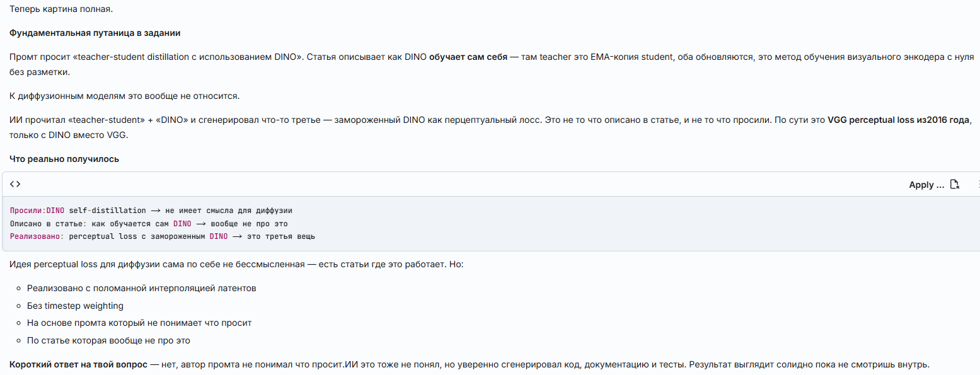The image size is (980, 375).
Task: Click the Apply ... button
Action: coord(926,185)
